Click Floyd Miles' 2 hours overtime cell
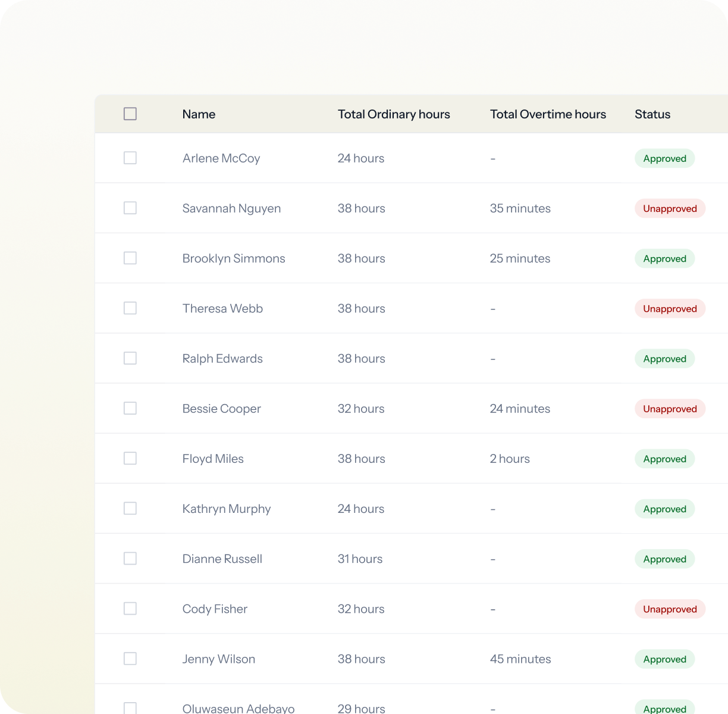728x714 pixels. coord(510,459)
